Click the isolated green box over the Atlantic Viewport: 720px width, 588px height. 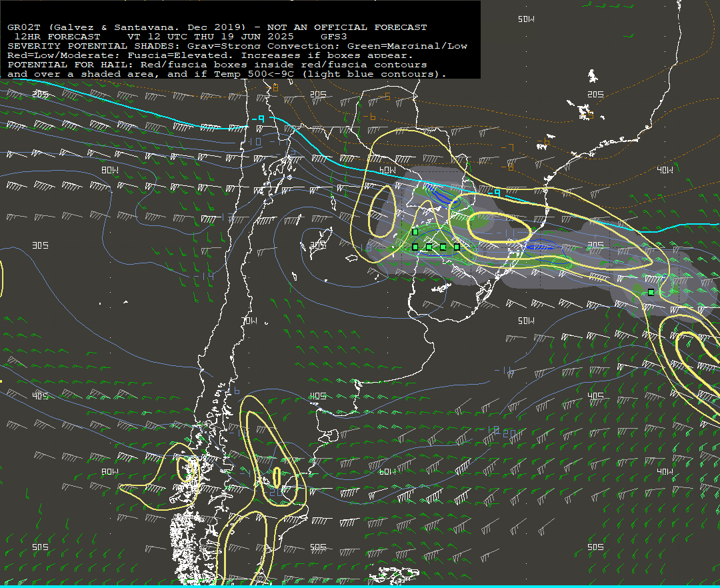[x=651, y=293]
